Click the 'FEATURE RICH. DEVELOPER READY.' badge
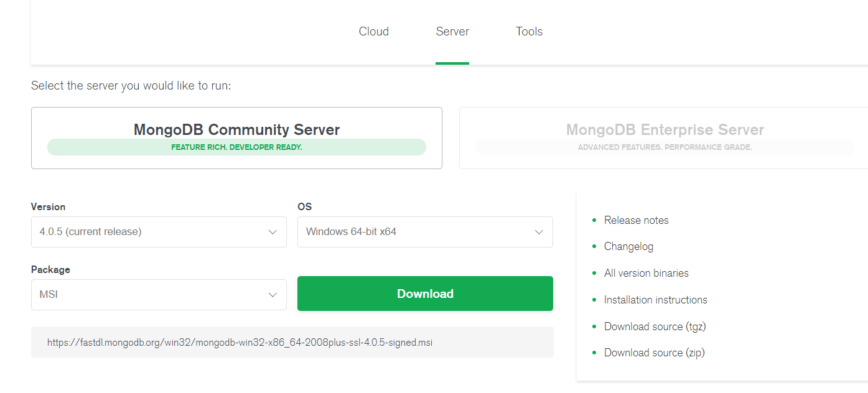 [x=236, y=147]
